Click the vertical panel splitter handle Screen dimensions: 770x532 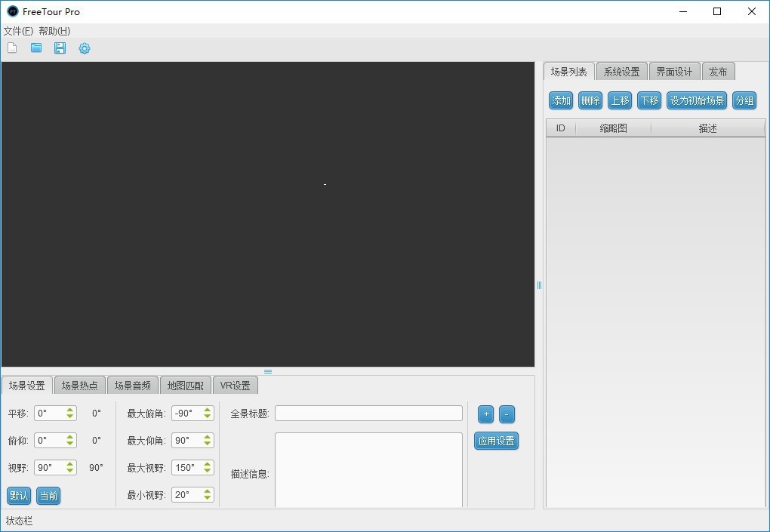coord(539,285)
